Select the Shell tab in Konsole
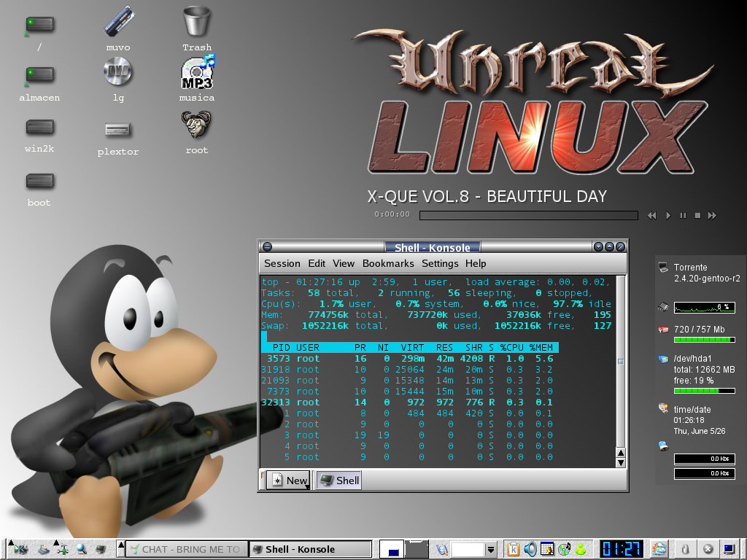Viewport: 747px width, 560px height. pyautogui.click(x=338, y=481)
